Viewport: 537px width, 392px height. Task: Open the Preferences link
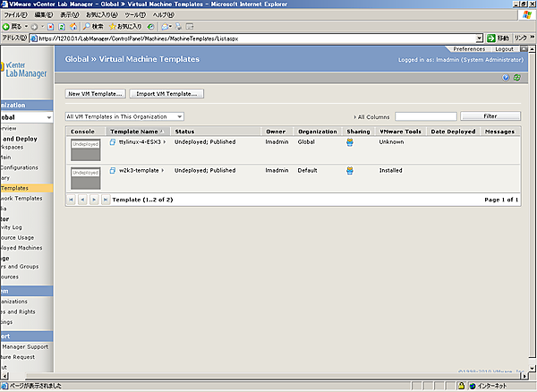(469, 48)
